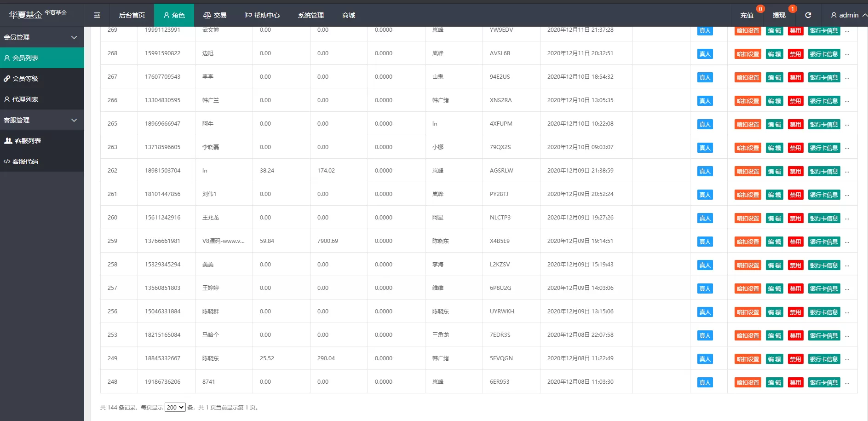868x421 pixels.
Task: Click the sidebar collapse hamburger icon
Action: [97, 15]
